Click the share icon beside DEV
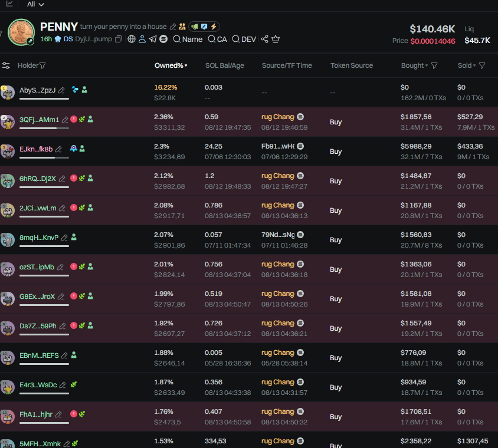Screen dimensions: 498x448 [264, 39]
